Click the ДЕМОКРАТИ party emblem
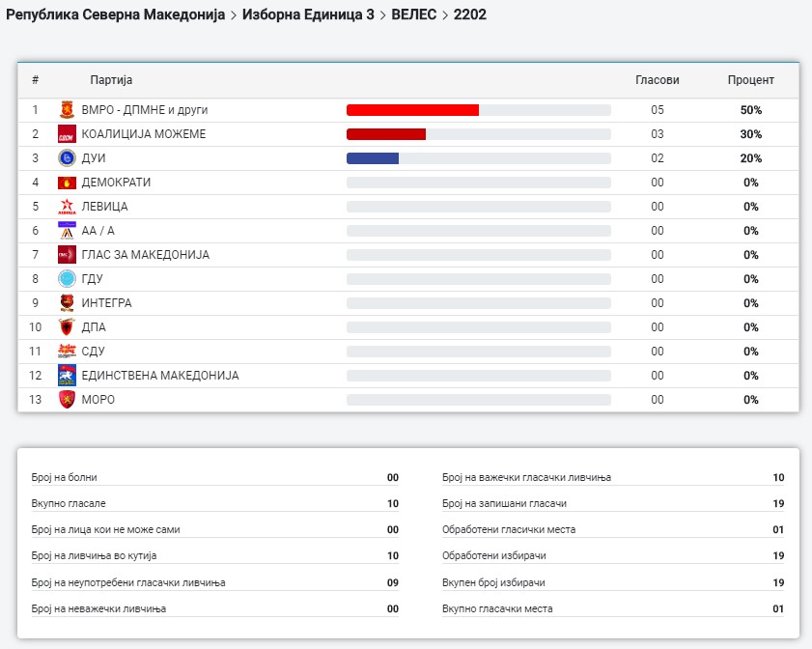Screen dimensions: 812x649 click(67, 183)
